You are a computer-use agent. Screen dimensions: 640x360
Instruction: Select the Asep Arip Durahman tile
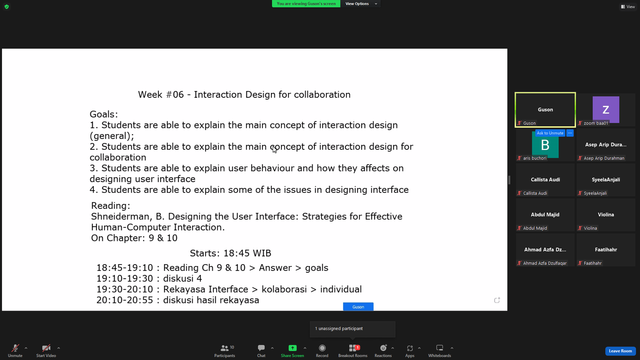click(x=606, y=145)
